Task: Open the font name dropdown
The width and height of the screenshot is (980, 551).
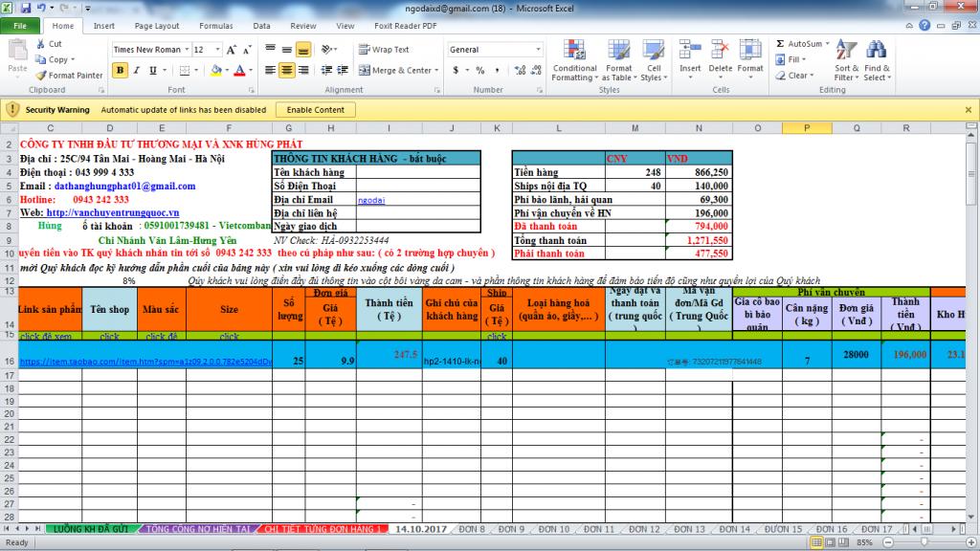Action: pyautogui.click(x=187, y=50)
